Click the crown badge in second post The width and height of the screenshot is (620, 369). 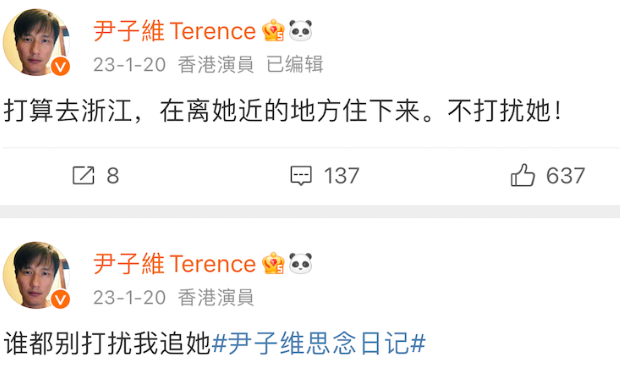(x=273, y=263)
